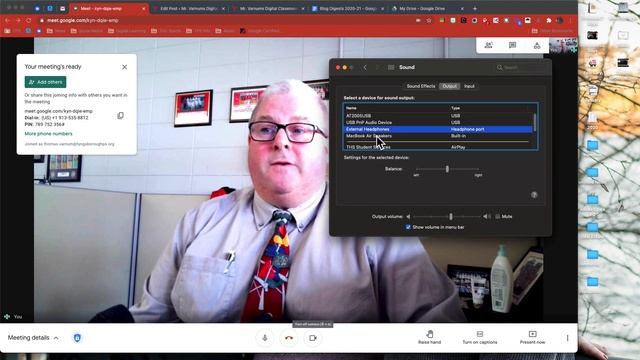Viewport: 640px width, 360px height.
Task: Click the Balance slider handle
Action: tap(447, 169)
